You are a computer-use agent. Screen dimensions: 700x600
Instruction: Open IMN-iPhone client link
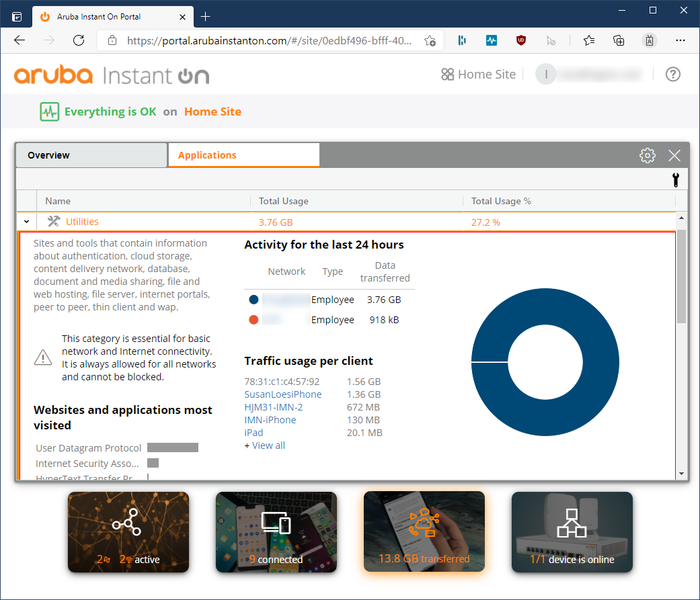[x=270, y=420]
